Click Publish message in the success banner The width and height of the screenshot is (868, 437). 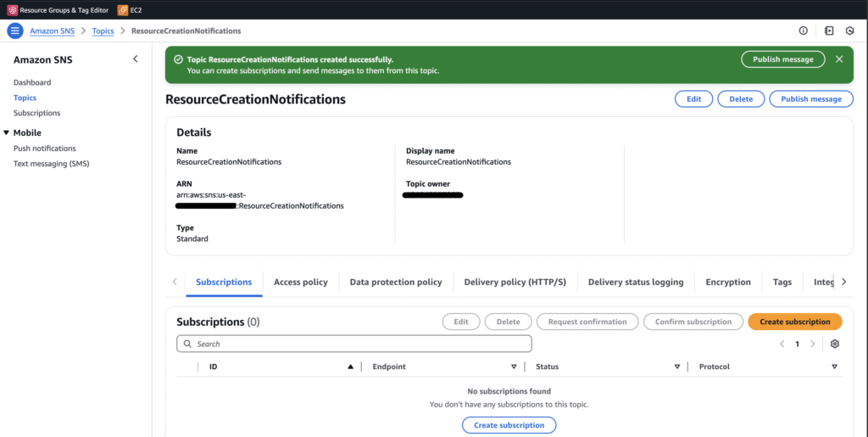[x=782, y=59]
